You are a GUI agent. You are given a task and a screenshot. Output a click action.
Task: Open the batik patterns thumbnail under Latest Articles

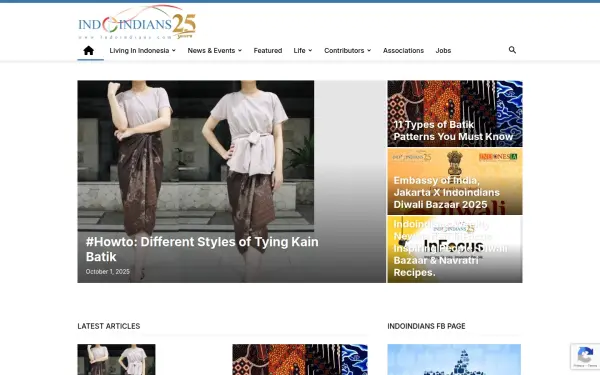tap(300, 359)
